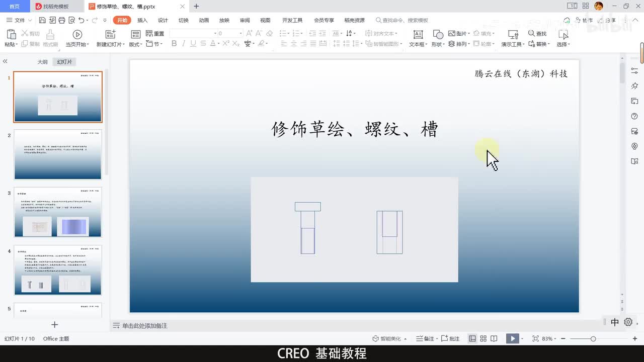The width and height of the screenshot is (644, 362).
Task: Toggle Superscript X² formatting
Action: (x=225, y=44)
